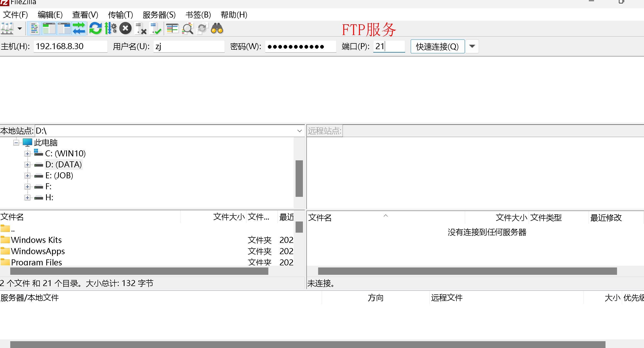This screenshot has width=644, height=348.
Task: Expand the C: (WIN10) drive node
Action: pos(27,154)
